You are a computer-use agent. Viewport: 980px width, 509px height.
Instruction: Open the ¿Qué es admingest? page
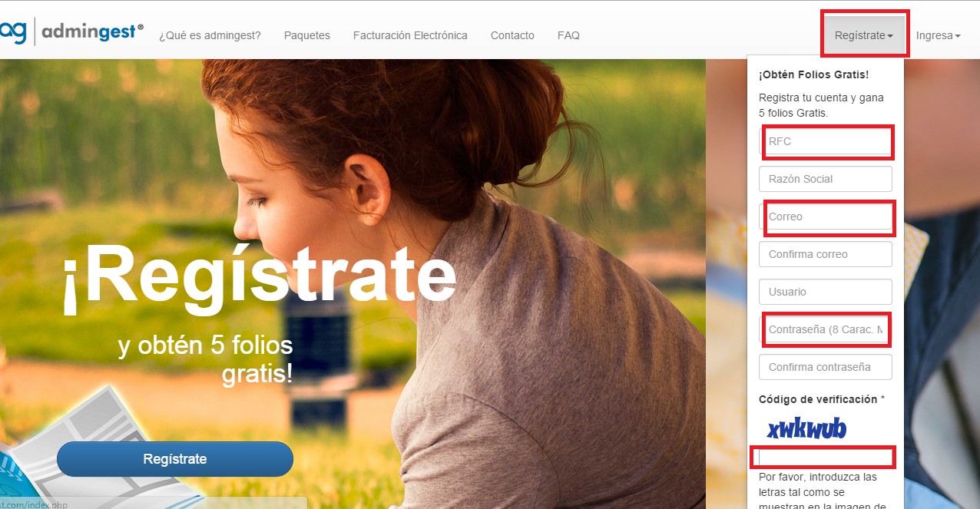pyautogui.click(x=210, y=35)
